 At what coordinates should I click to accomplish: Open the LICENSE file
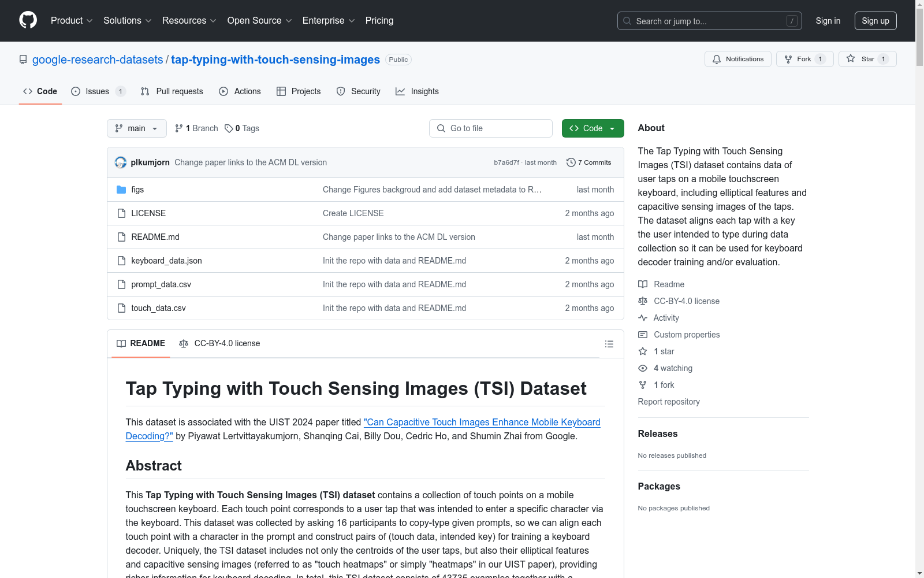148,213
